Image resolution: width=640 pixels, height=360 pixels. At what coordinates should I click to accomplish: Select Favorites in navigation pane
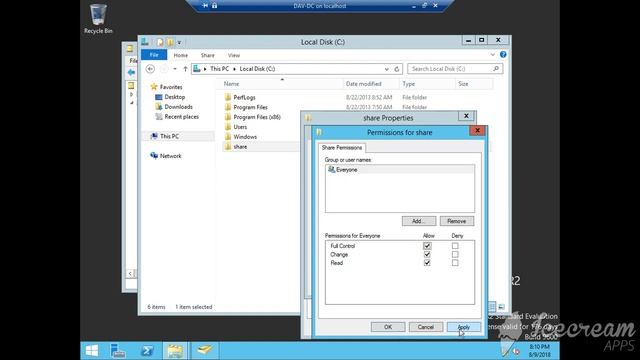pyautogui.click(x=171, y=87)
